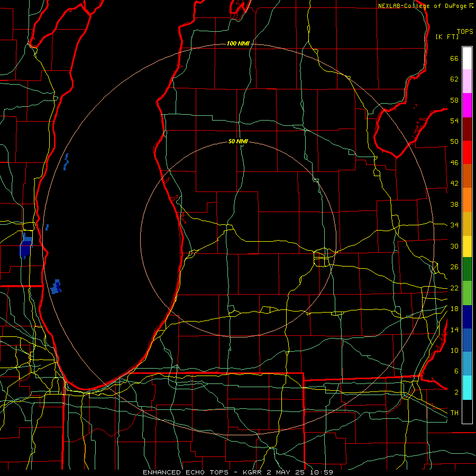
Task: Click the 2 MAY 25 date text
Action: (287, 472)
